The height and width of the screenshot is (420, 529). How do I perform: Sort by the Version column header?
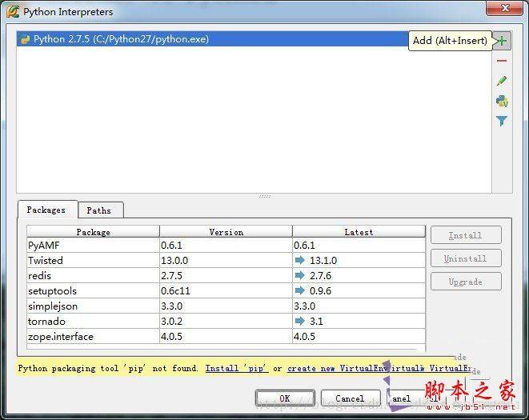pos(226,232)
